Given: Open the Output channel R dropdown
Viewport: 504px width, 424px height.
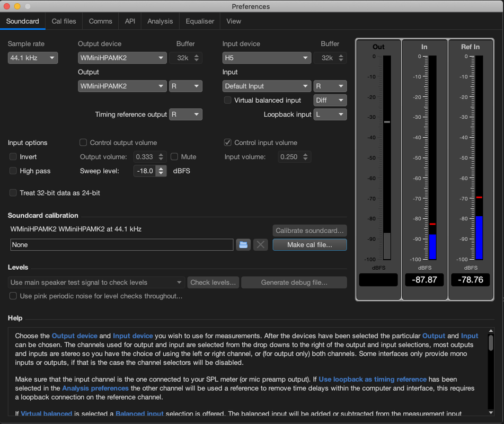Looking at the screenshot, I should tap(186, 86).
